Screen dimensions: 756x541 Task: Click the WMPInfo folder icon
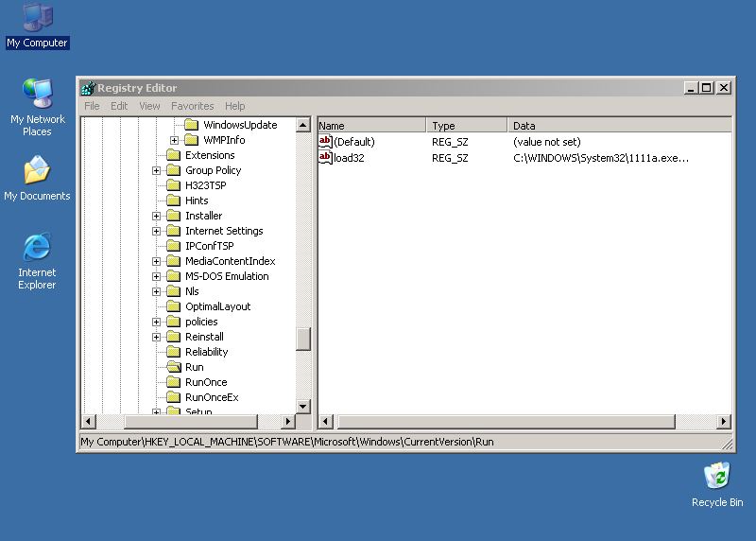coord(192,140)
